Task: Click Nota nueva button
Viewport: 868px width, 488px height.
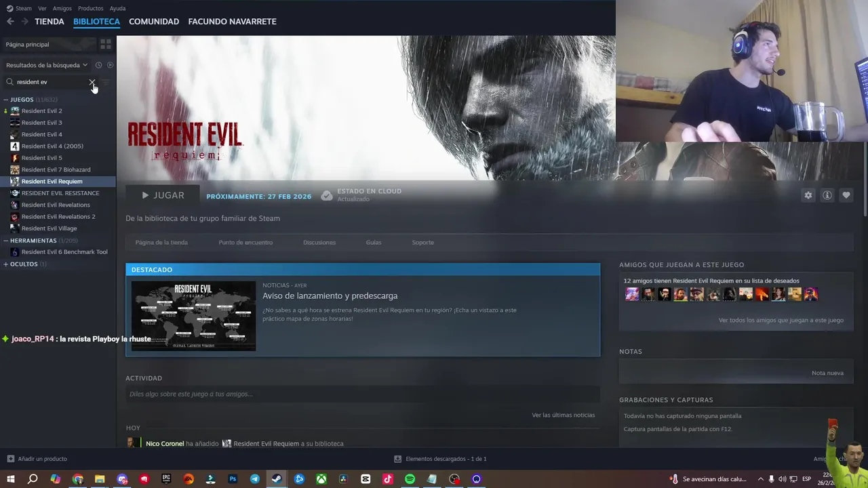Action: pyautogui.click(x=827, y=373)
